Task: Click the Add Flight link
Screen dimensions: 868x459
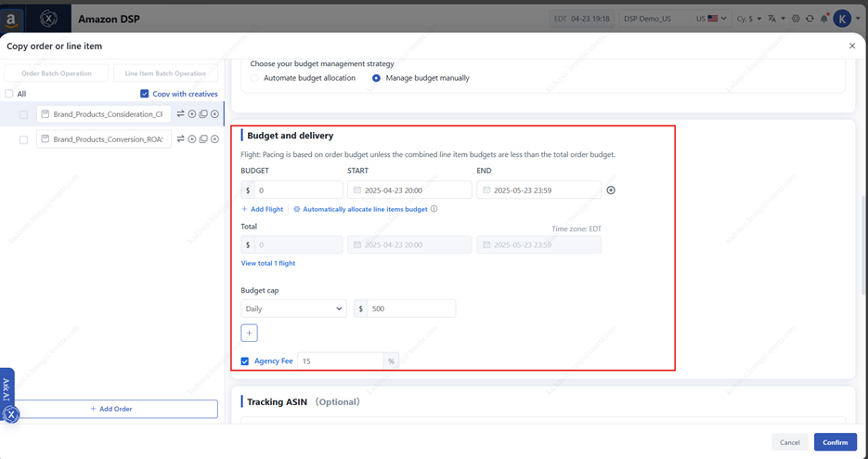Action: pyautogui.click(x=263, y=209)
